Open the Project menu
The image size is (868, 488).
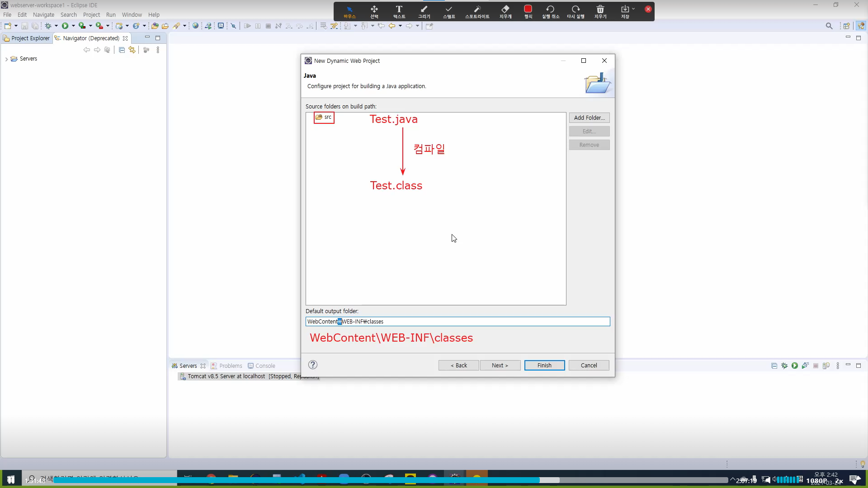(x=91, y=14)
